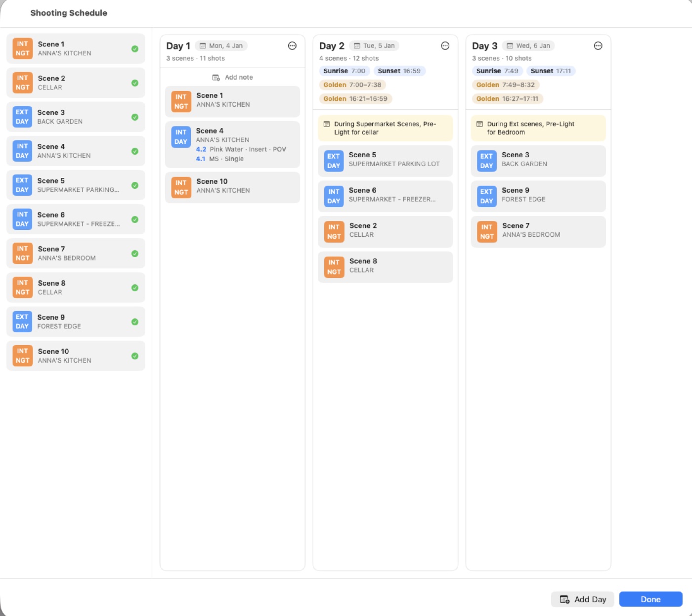Click the Add note icon in Day 1
The width and height of the screenshot is (692, 616).
tap(216, 78)
